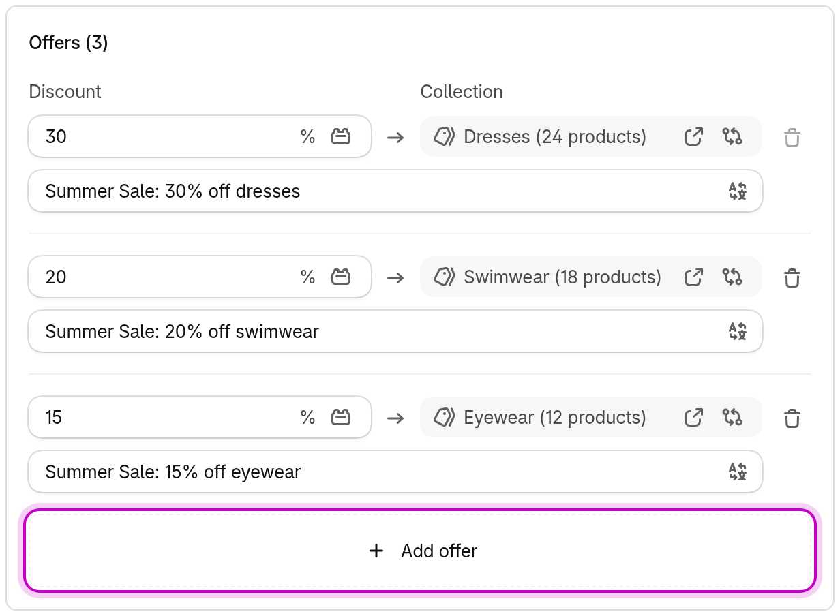Select the Swimwear (18 products) collection field
Viewport: 840px width, 616px height.
tap(590, 277)
